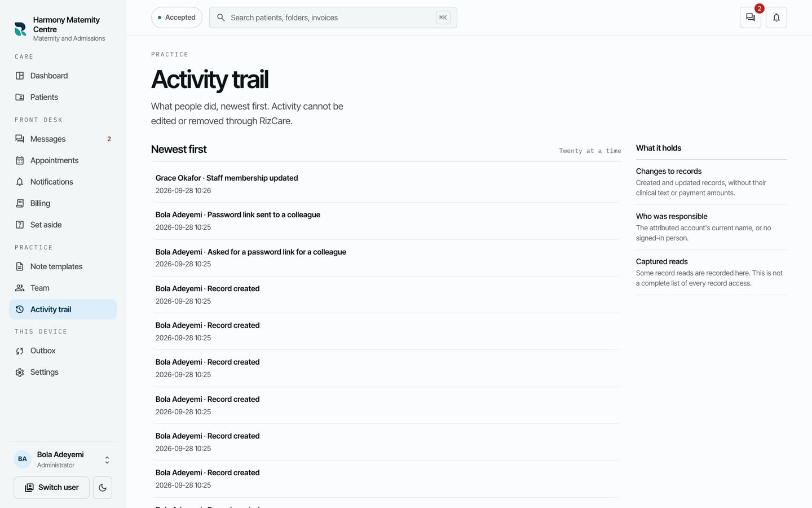812x508 pixels.
Task: Click the Team people icon
Action: (20, 288)
